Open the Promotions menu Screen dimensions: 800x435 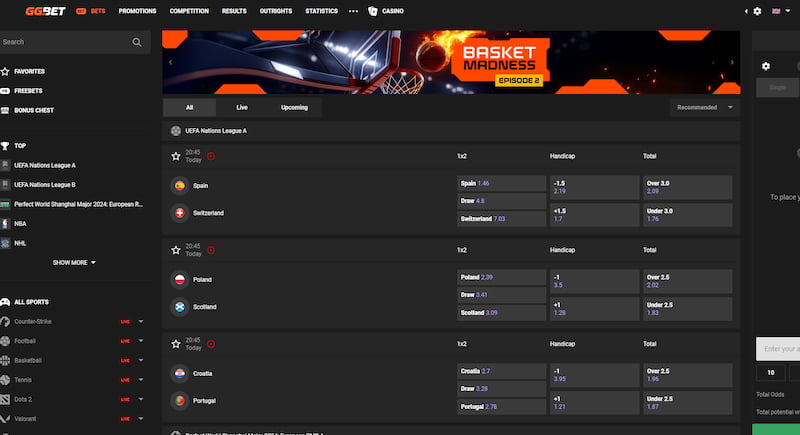(x=137, y=11)
